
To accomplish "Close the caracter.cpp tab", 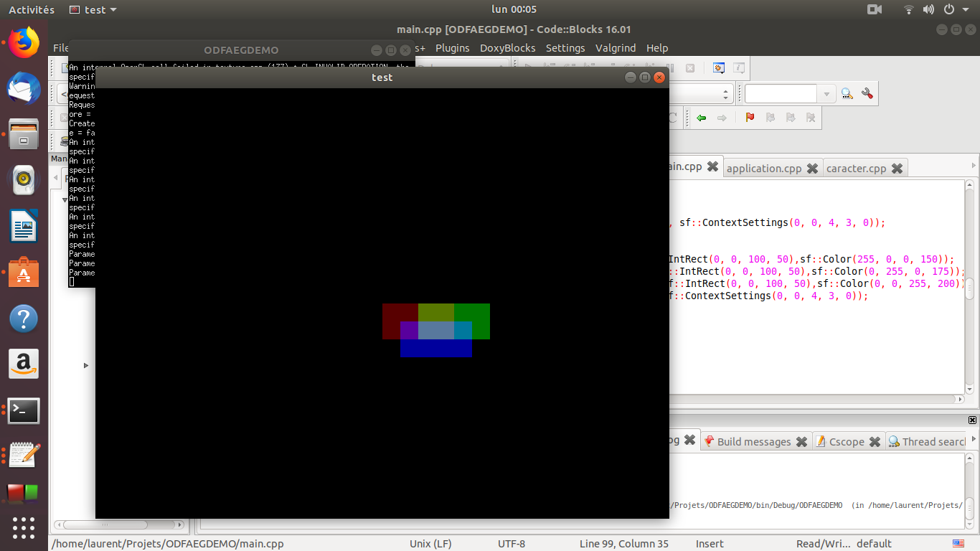I will click(897, 169).
